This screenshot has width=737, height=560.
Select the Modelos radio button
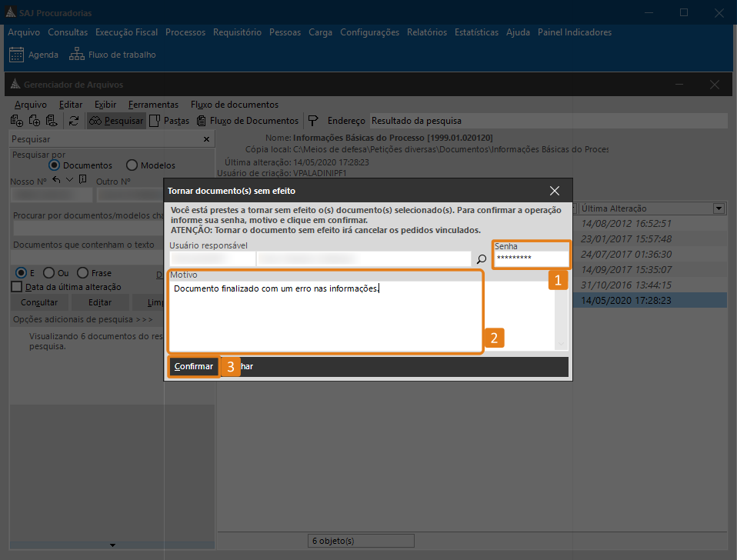coord(132,165)
